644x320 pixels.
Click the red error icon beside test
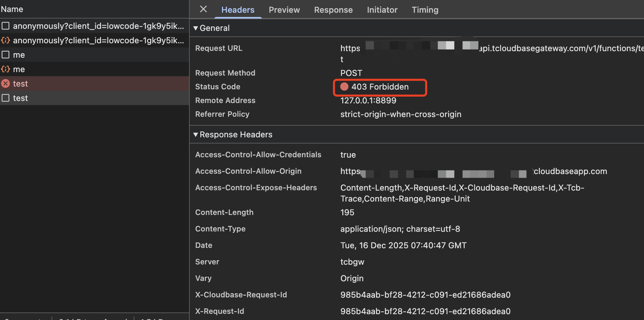pos(5,83)
